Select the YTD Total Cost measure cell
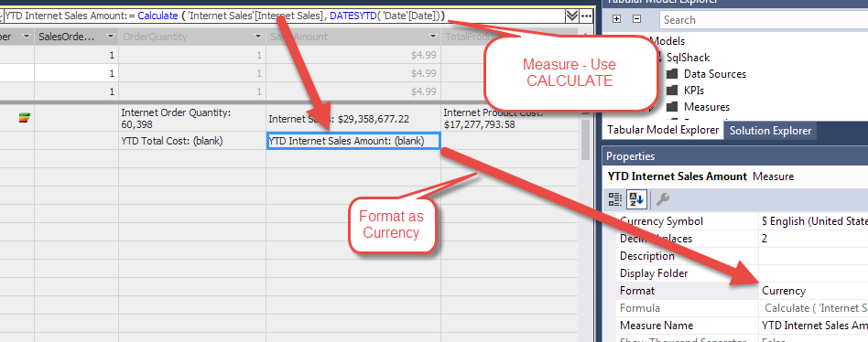 coord(192,141)
